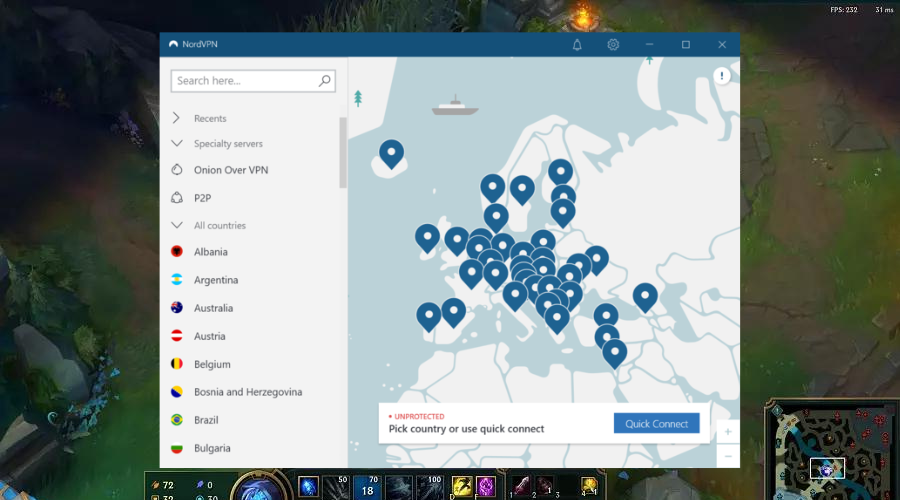Collapse the All countries list
Viewport: 900px width, 500px height.
tap(177, 225)
